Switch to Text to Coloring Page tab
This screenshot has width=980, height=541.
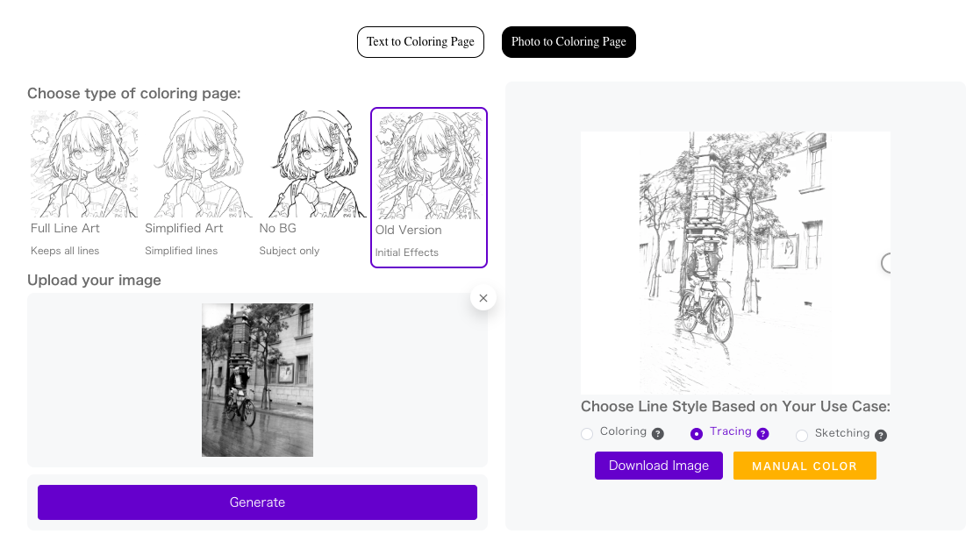pyautogui.click(x=420, y=42)
